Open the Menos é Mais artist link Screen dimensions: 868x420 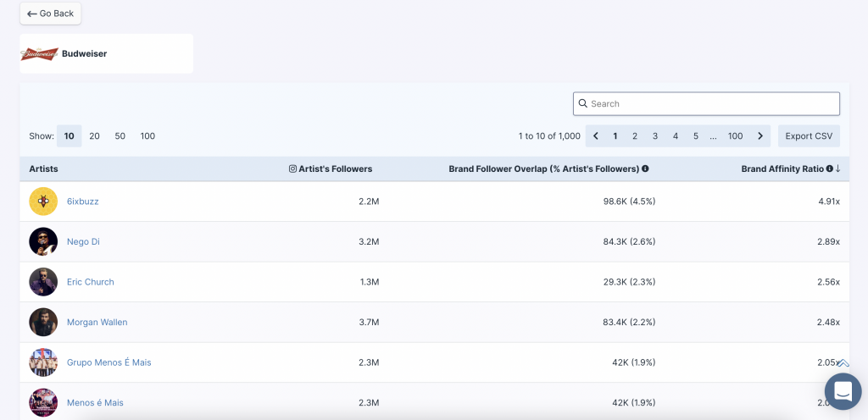(x=95, y=403)
